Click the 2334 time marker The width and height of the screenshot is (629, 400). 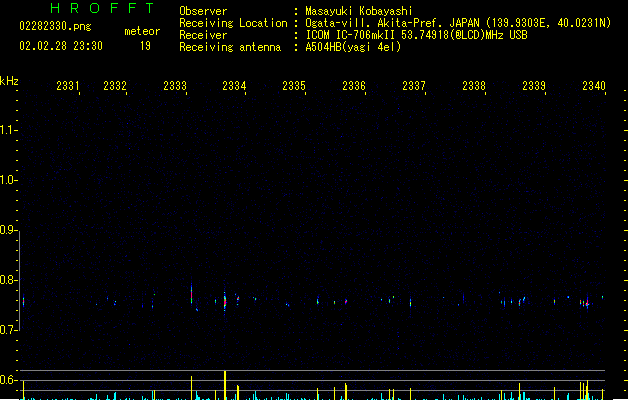click(x=234, y=86)
